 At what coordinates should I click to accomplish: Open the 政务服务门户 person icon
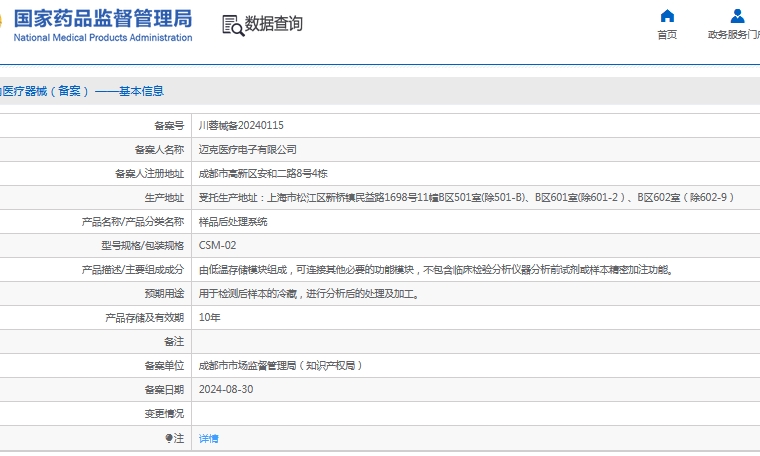[737, 16]
